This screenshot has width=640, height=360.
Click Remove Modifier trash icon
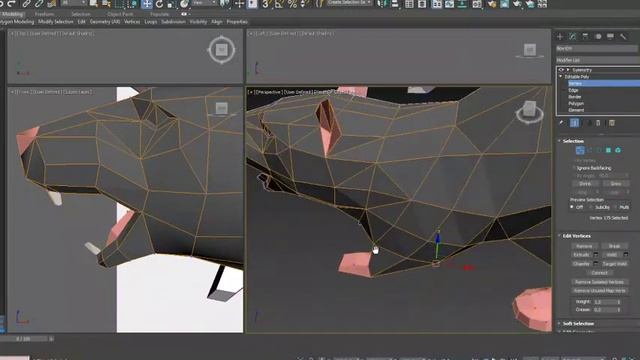coord(598,123)
